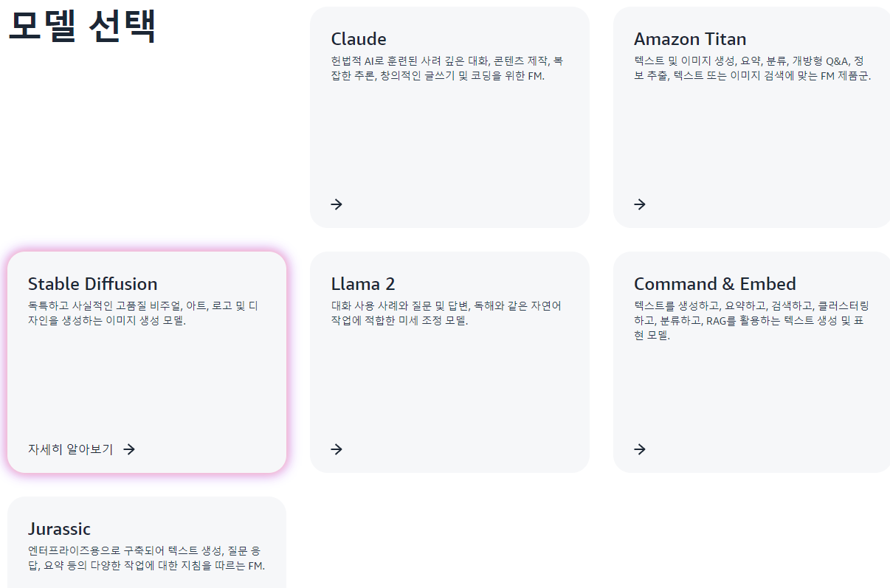Click the arrow icon on the Command & Embed card
The height and width of the screenshot is (588, 890).
638,449
